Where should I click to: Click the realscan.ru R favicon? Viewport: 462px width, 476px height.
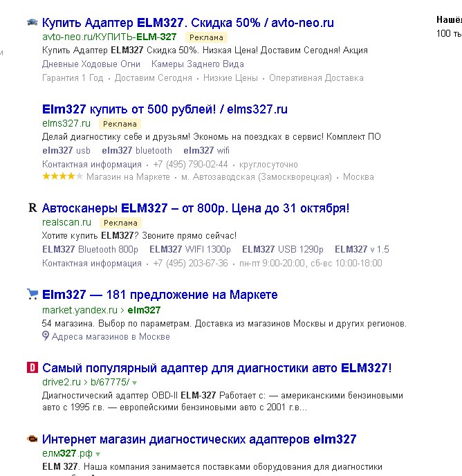click(x=33, y=208)
